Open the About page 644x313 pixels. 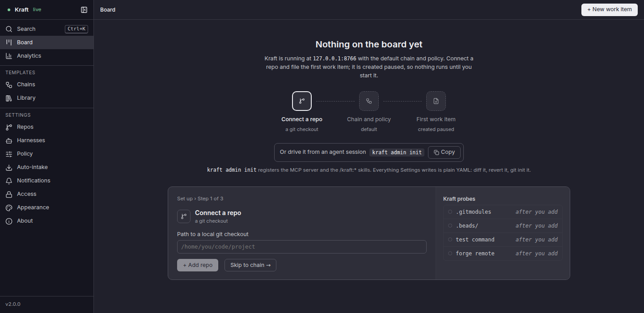tap(47, 221)
